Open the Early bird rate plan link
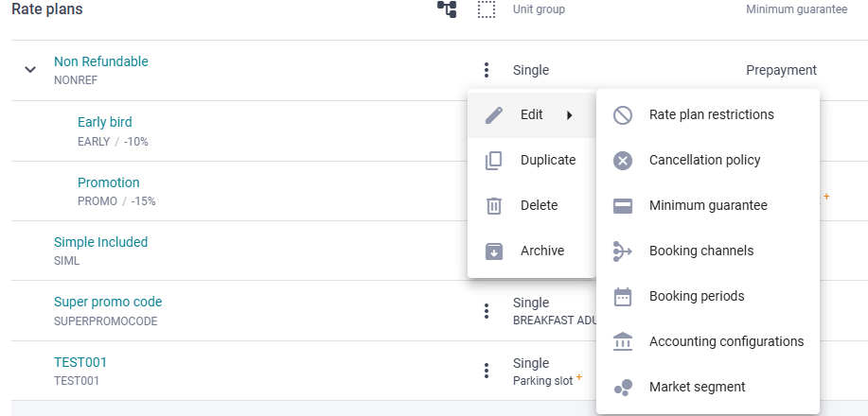The height and width of the screenshot is (416, 868). (x=105, y=122)
